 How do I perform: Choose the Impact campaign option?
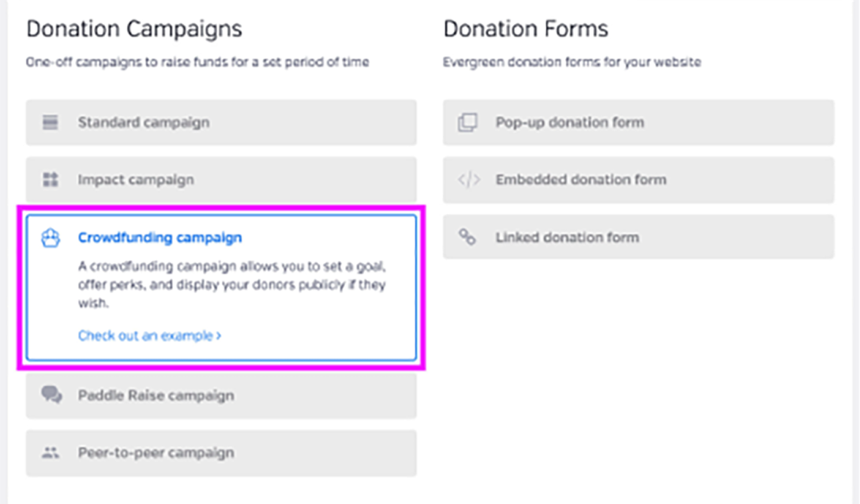221,179
